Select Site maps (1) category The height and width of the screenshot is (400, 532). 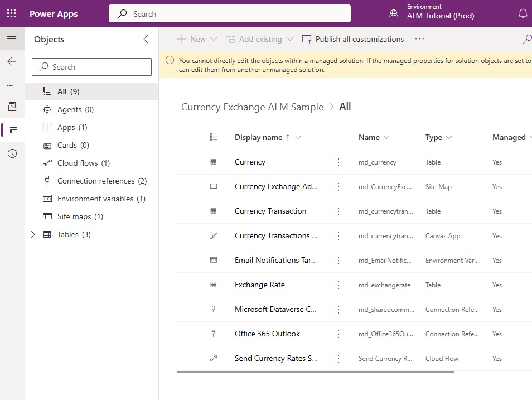[91, 216]
